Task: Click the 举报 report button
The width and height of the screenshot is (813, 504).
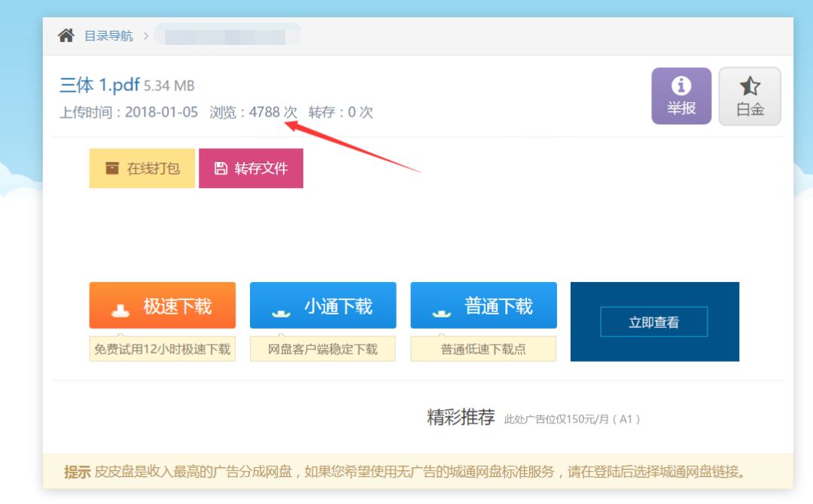Action: click(x=681, y=96)
